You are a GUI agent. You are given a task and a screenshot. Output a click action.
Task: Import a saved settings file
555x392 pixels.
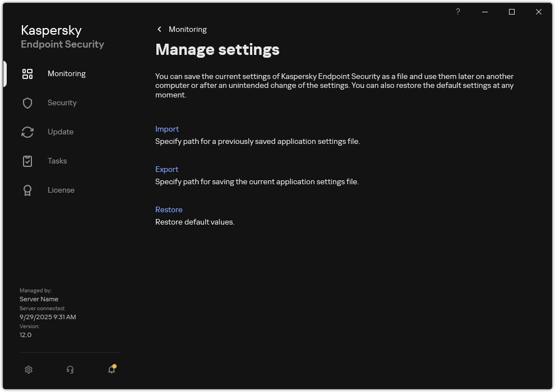(167, 129)
